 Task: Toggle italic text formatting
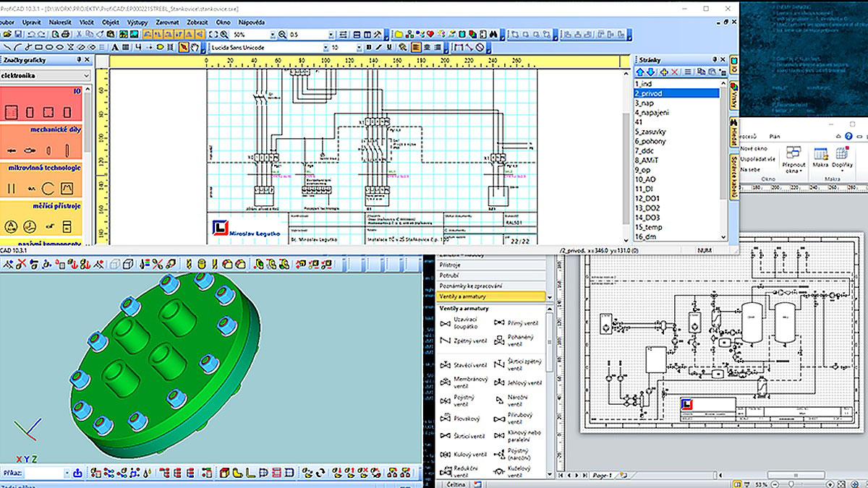tap(378, 48)
